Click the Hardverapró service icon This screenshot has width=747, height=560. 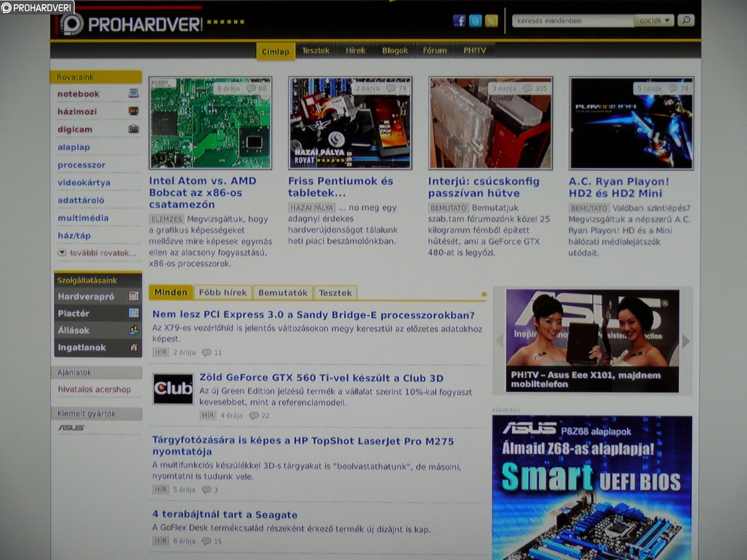[134, 296]
